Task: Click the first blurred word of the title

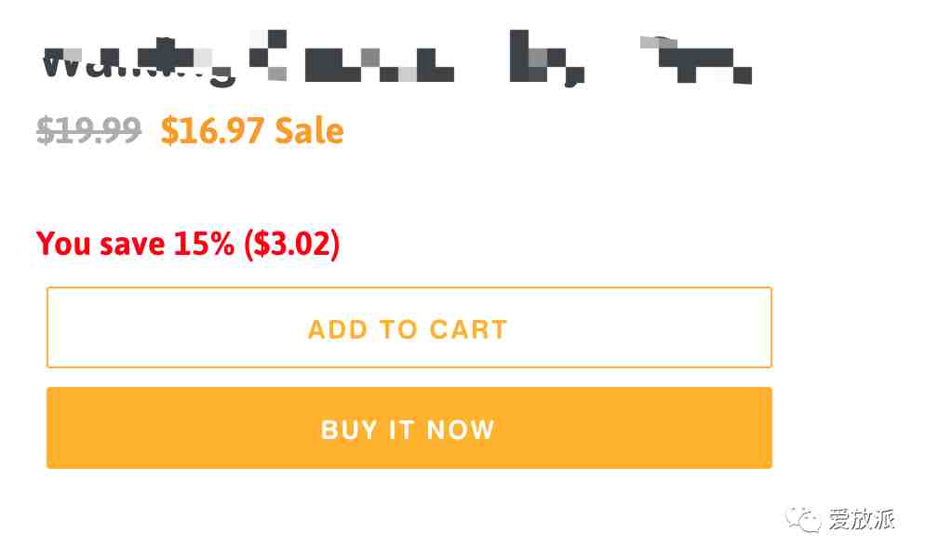Action: [139, 61]
